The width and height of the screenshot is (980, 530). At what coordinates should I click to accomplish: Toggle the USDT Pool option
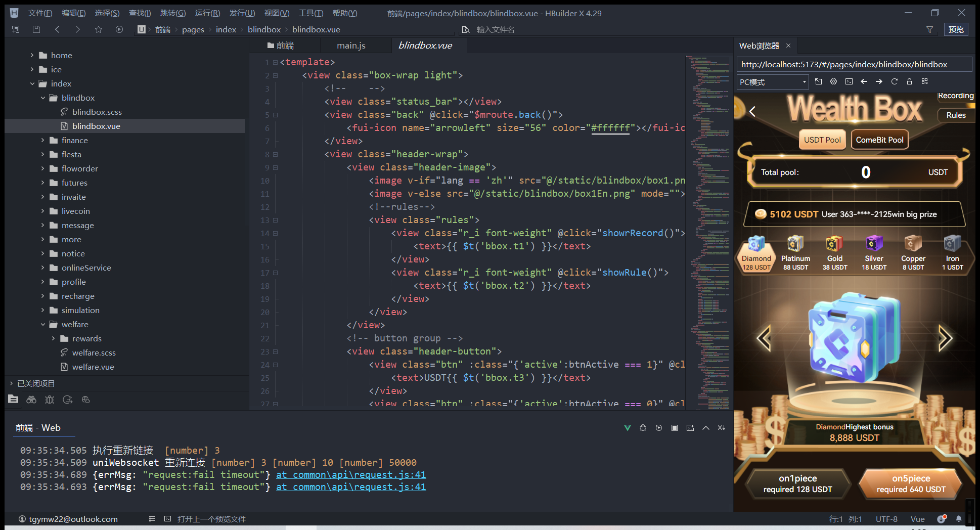pos(822,140)
